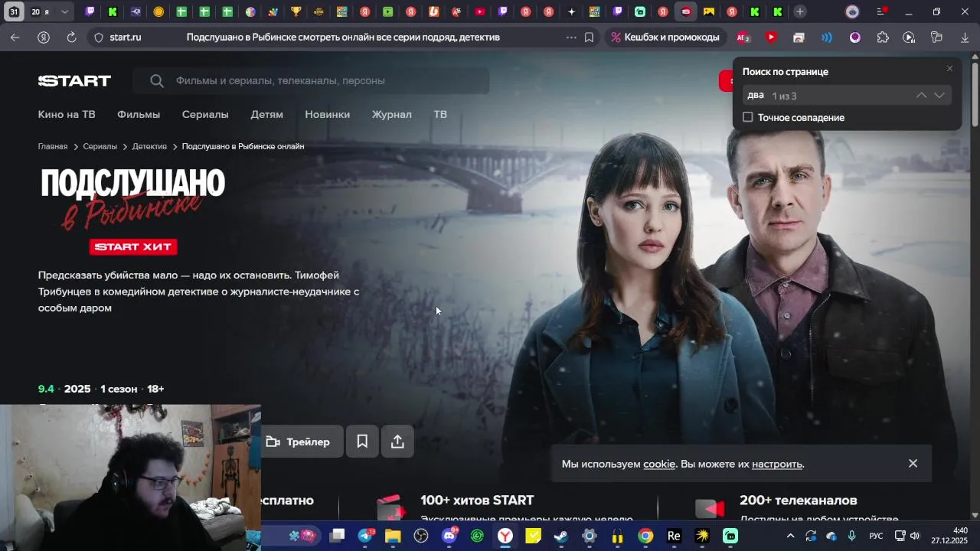
Task: Open the downloads arrow icon in toolbar
Action: [x=965, y=37]
